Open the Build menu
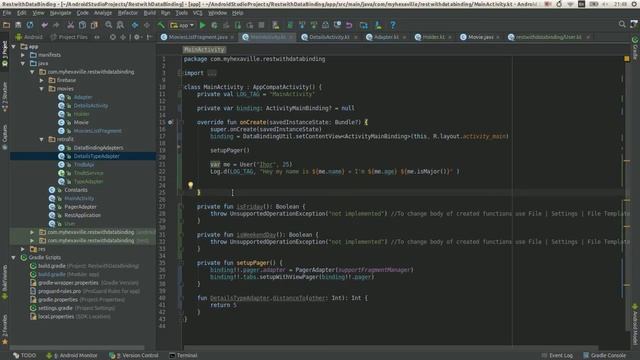Viewport: 640px width, 360px height. [150, 13]
